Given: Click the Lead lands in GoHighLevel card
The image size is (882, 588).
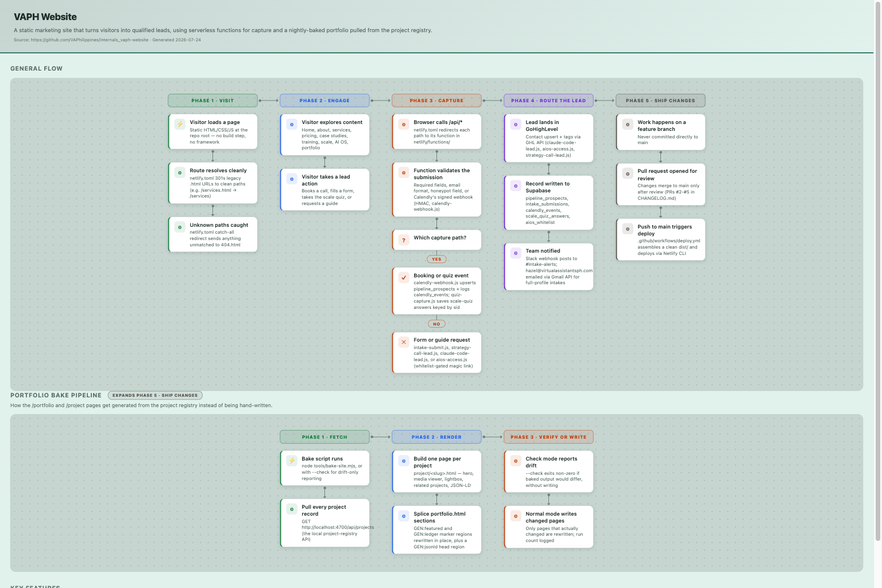Looking at the screenshot, I should point(548,138).
